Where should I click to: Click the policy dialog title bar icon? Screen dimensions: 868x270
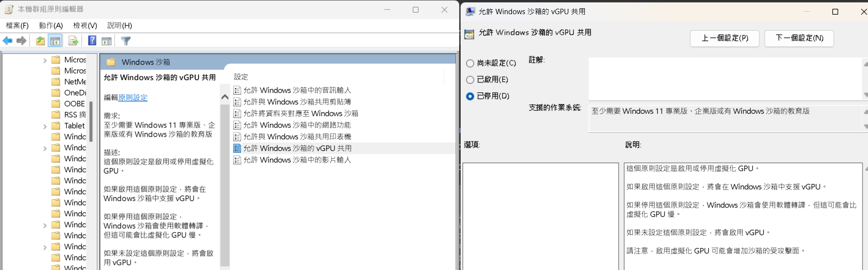pyautogui.click(x=470, y=12)
